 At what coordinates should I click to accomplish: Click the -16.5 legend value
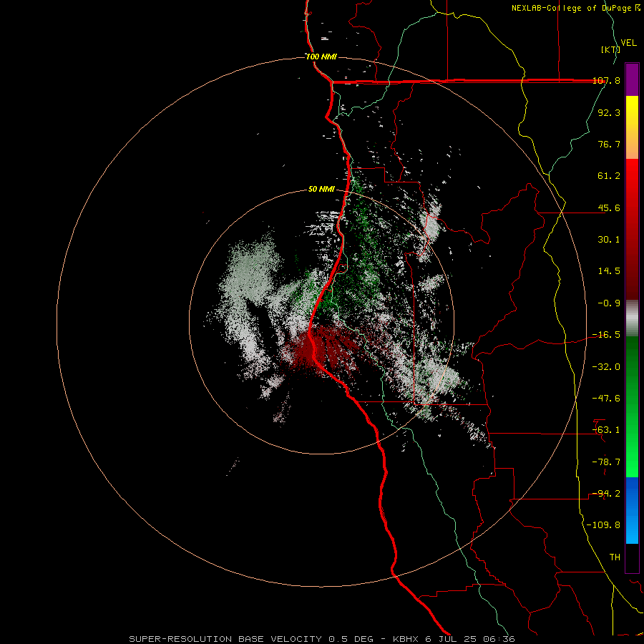[x=607, y=335]
